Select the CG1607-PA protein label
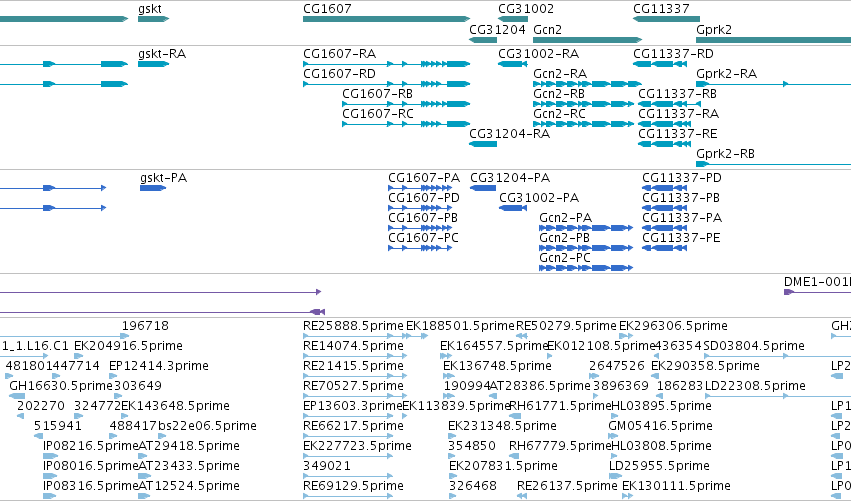851x501 pixels. pos(424,178)
